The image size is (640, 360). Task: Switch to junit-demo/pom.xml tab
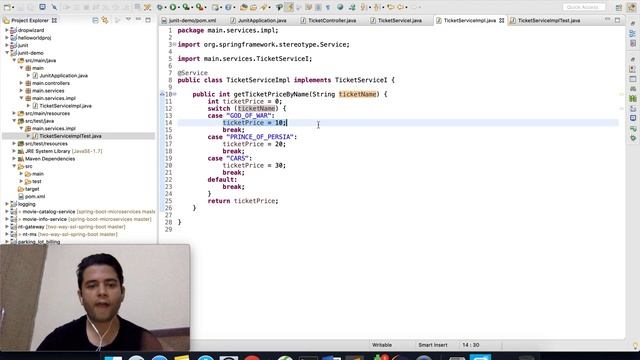tap(192, 20)
